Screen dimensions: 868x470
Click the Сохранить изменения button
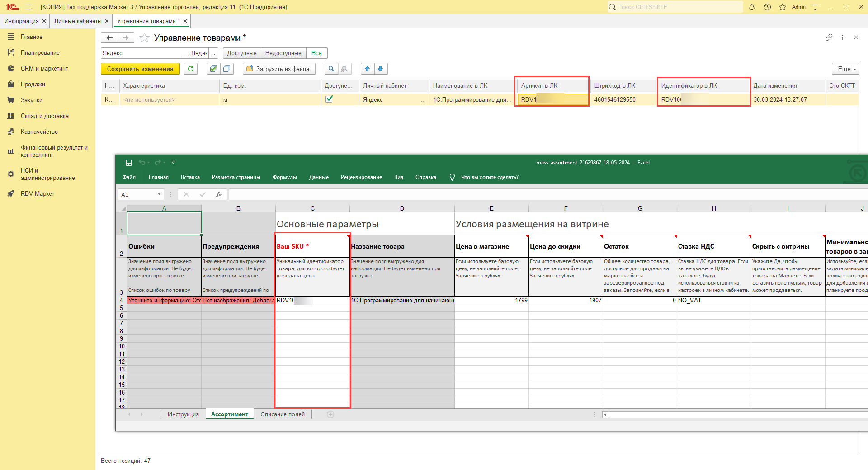(140, 69)
